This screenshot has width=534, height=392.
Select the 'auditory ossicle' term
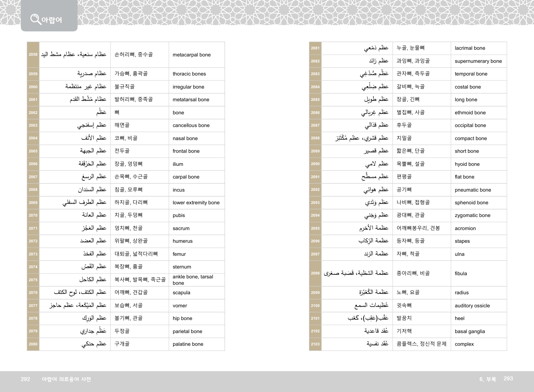pyautogui.click(x=472, y=306)
